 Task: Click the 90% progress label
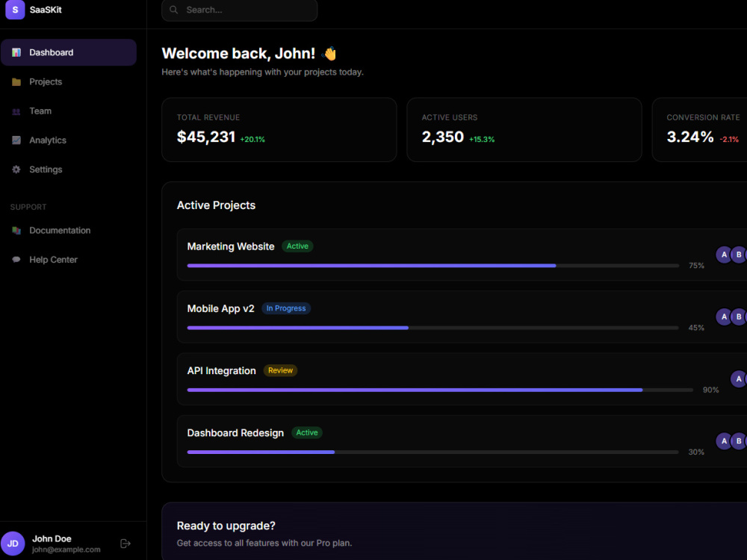click(710, 390)
